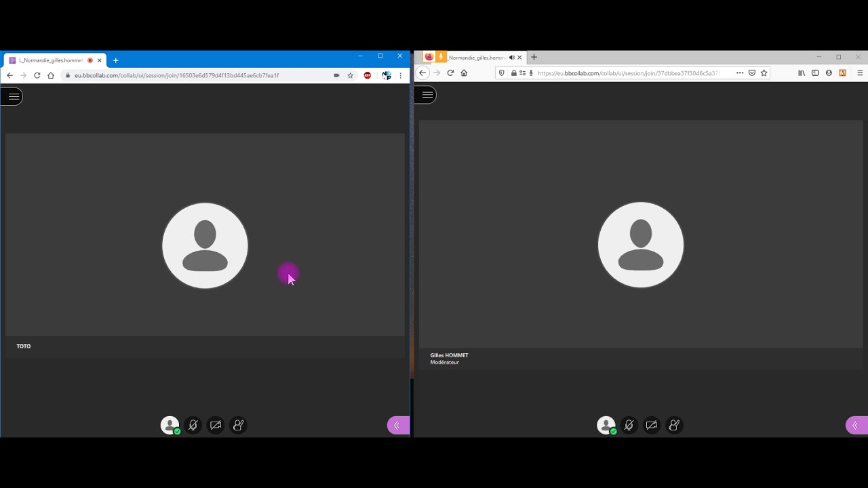Screen dimensions: 868x488
Task: Turn on camera in TOTO's session
Action: pyautogui.click(x=216, y=426)
